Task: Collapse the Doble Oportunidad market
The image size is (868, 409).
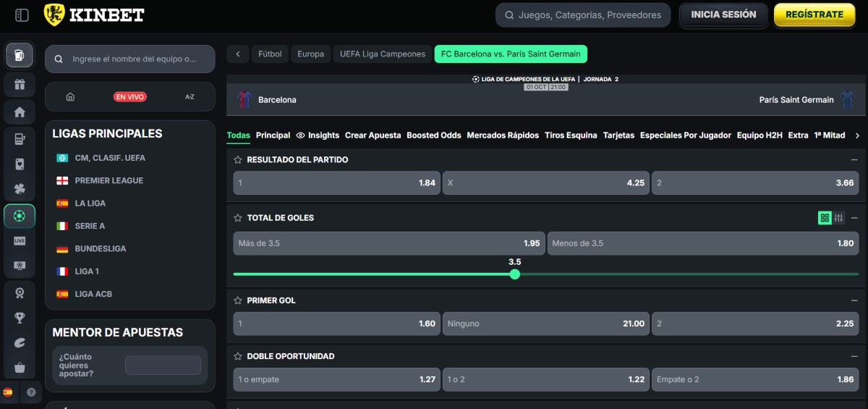Action: (x=854, y=356)
